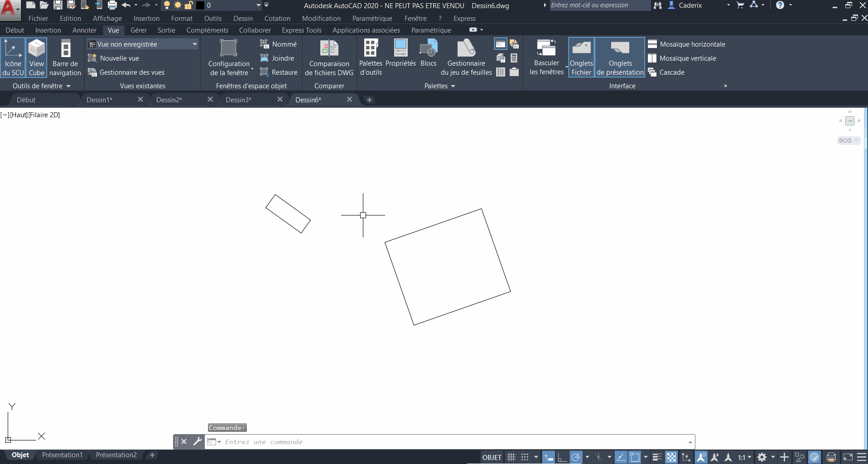The height and width of the screenshot is (464, 868).
Task: Click the Icône du SCU tool
Action: click(x=13, y=57)
